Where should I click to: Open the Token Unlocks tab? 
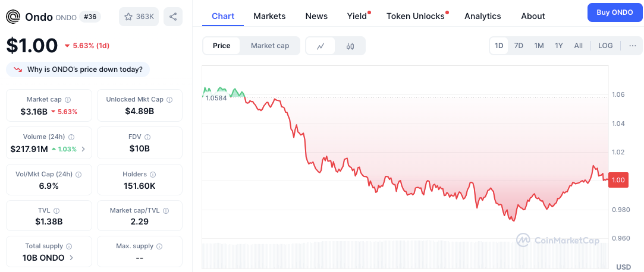(x=416, y=16)
